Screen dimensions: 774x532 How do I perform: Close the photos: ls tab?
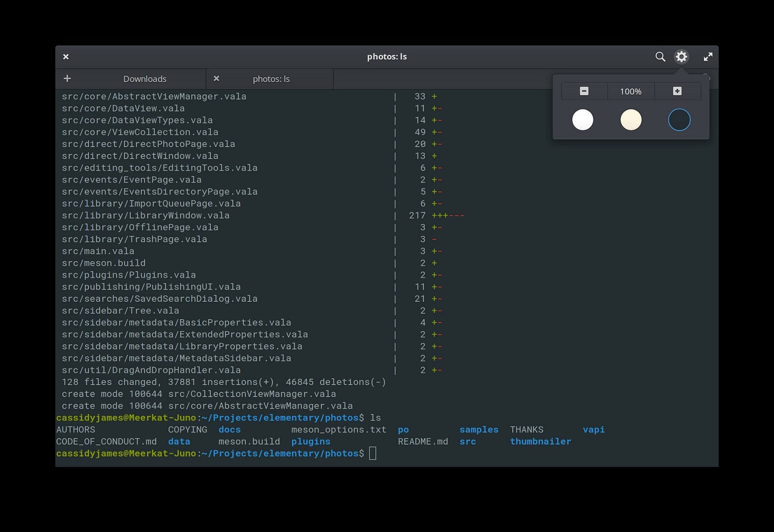click(216, 78)
